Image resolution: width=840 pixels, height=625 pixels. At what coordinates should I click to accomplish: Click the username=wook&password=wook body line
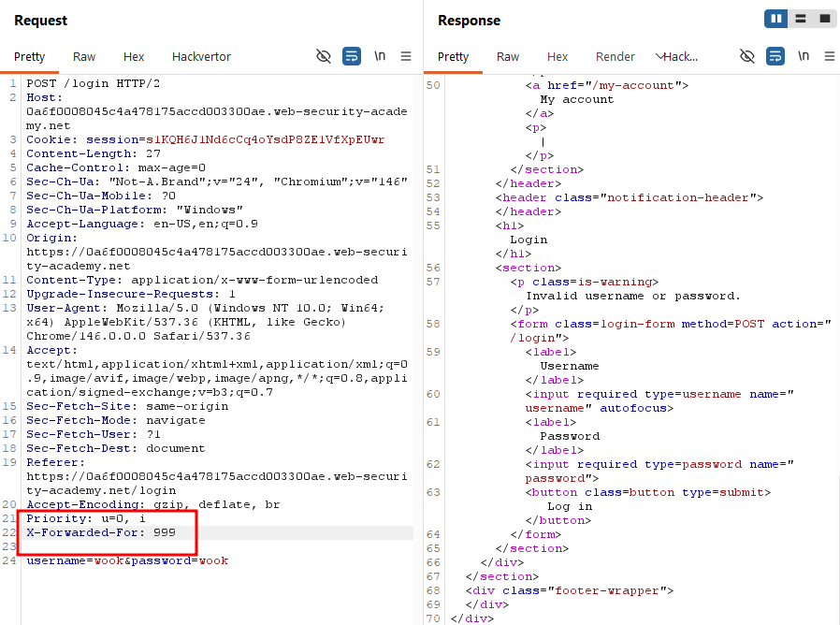(127, 560)
